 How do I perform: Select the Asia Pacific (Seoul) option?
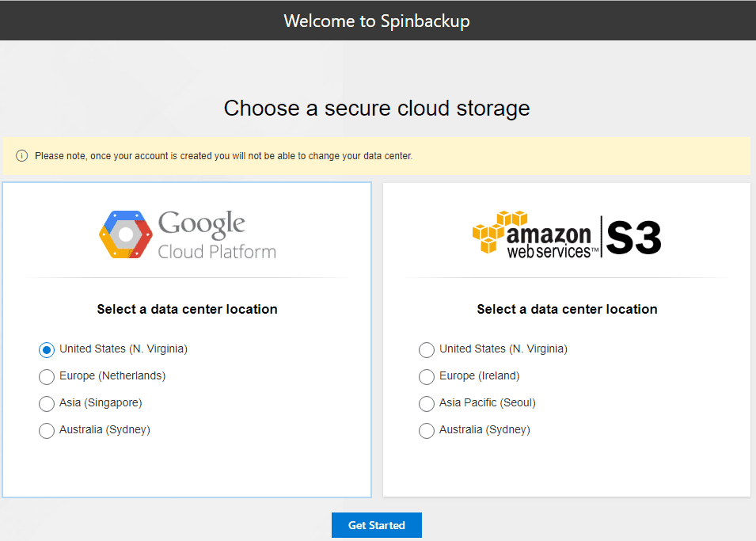(x=427, y=403)
